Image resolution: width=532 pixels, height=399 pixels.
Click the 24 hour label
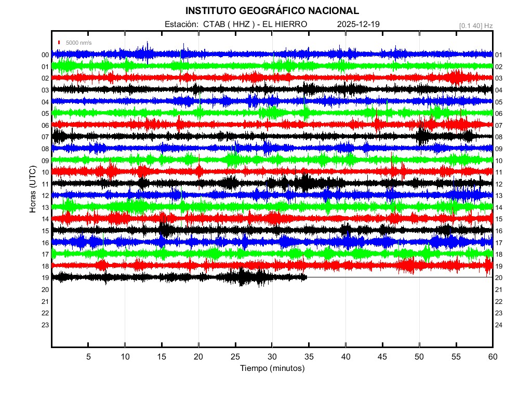[499, 325]
